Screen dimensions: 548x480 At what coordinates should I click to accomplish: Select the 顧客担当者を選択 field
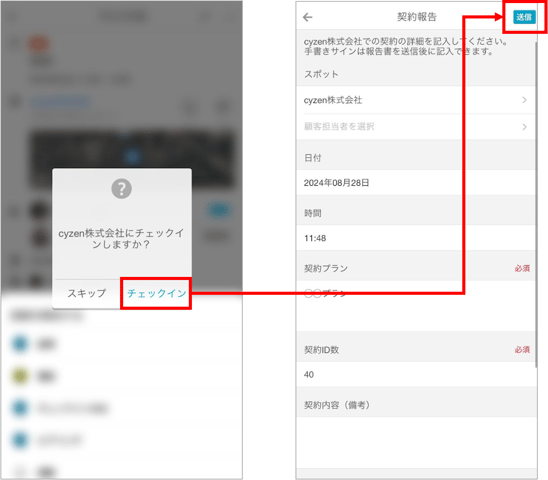pos(416,127)
